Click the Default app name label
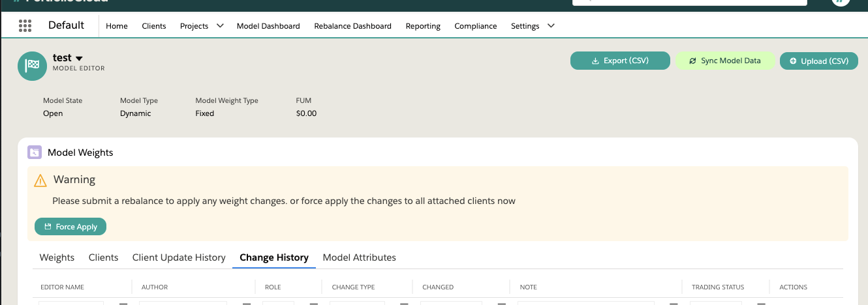This screenshot has width=868, height=305. coord(66,25)
